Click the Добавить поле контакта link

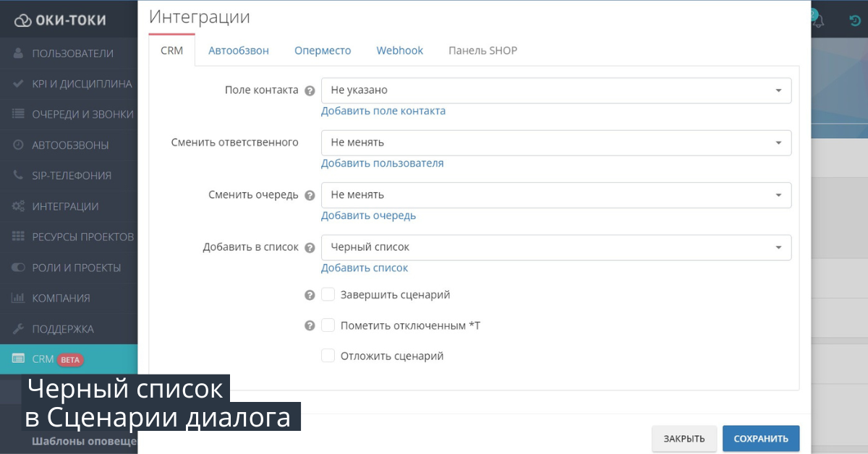(x=383, y=111)
